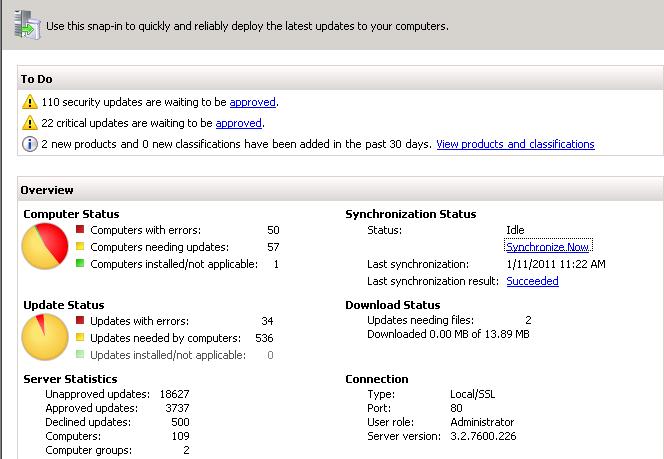Click the Download Status heading
Screen dimensions: 664x459
pos(393,305)
